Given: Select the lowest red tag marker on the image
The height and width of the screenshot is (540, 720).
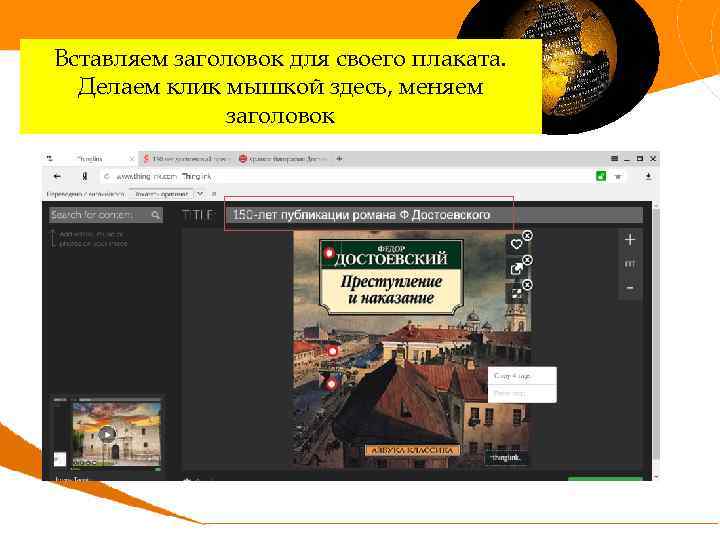Looking at the screenshot, I should pyautogui.click(x=332, y=384).
